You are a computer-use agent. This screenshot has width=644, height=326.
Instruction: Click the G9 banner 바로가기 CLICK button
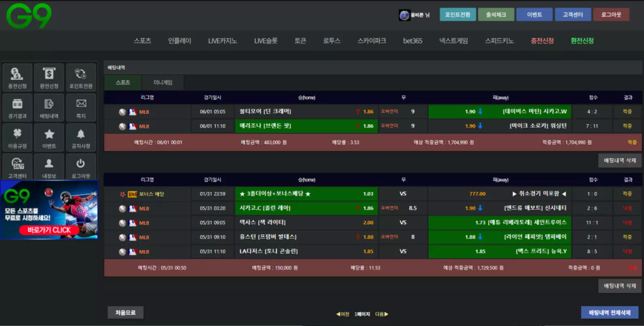[x=49, y=230]
